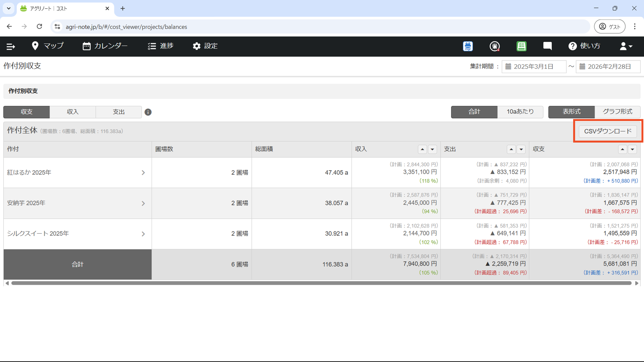Sort the 収入 column descending
The height and width of the screenshot is (362, 644).
tap(432, 149)
